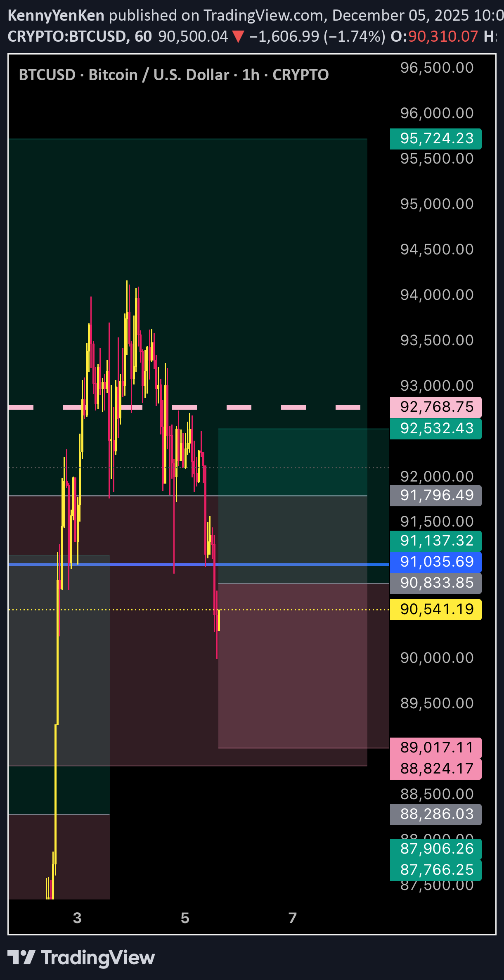
Task: Click the gray 88,286.03 price label
Action: [x=436, y=814]
